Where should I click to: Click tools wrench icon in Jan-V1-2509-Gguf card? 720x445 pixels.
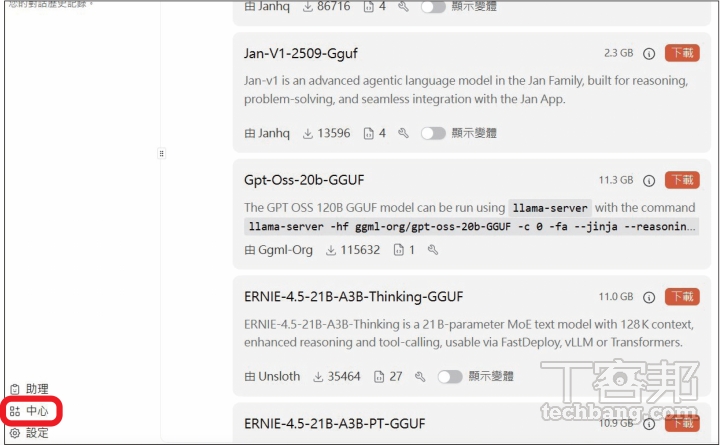point(403,133)
